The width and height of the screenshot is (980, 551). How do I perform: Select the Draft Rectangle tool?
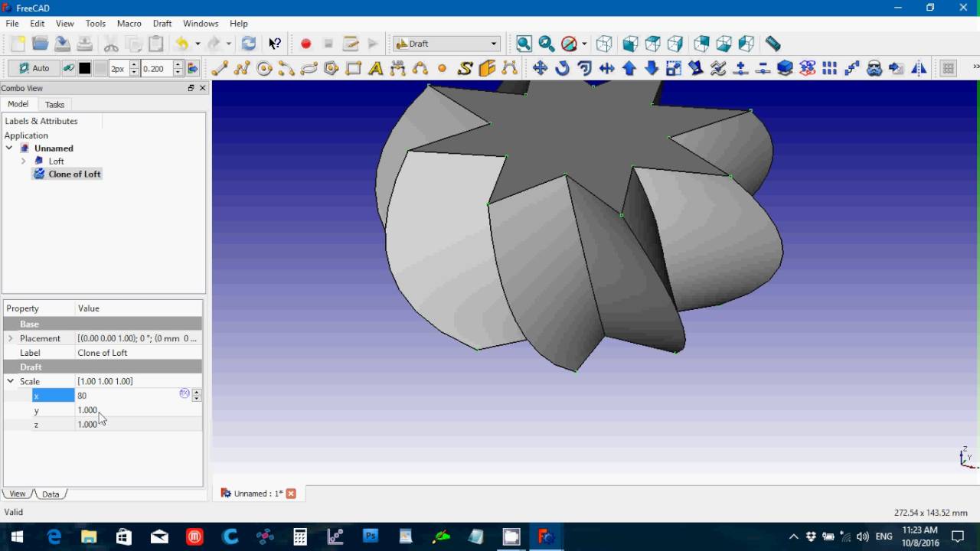click(353, 68)
